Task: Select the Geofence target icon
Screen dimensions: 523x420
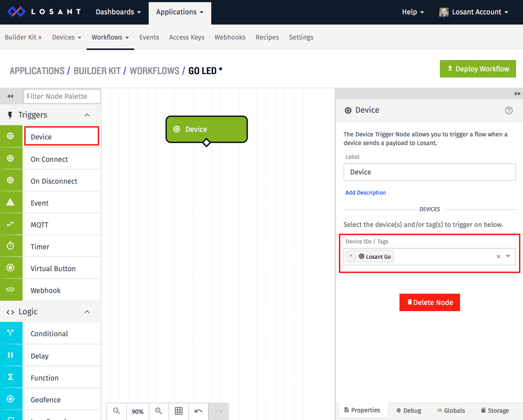Action: 10,399
